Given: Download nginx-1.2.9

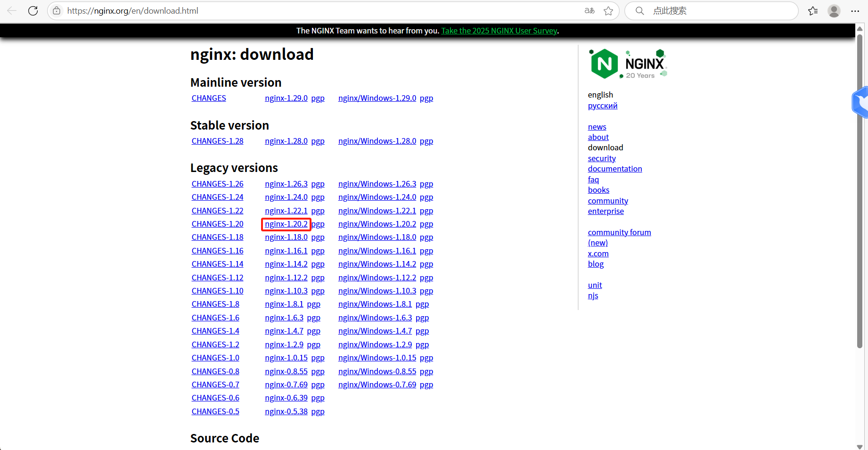Looking at the screenshot, I should click(x=284, y=344).
